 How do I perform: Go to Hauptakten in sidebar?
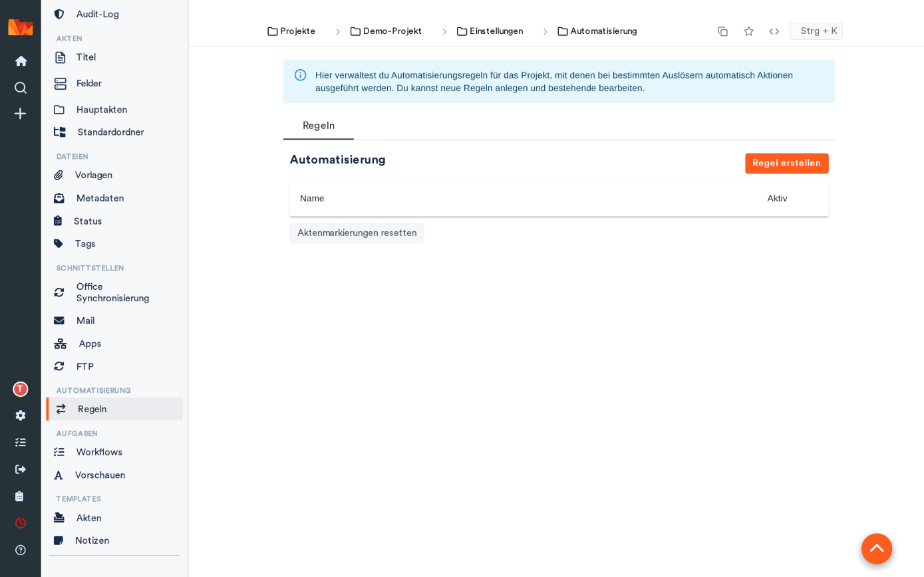tap(114, 110)
